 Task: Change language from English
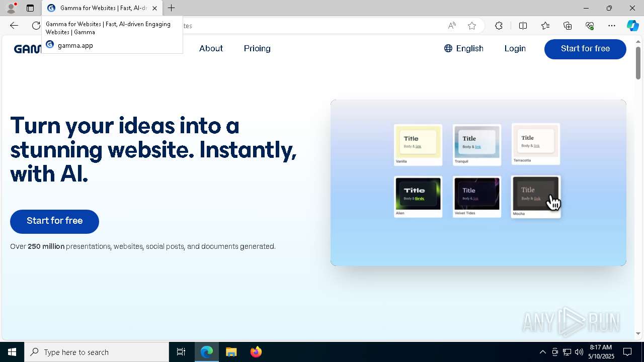(463, 49)
